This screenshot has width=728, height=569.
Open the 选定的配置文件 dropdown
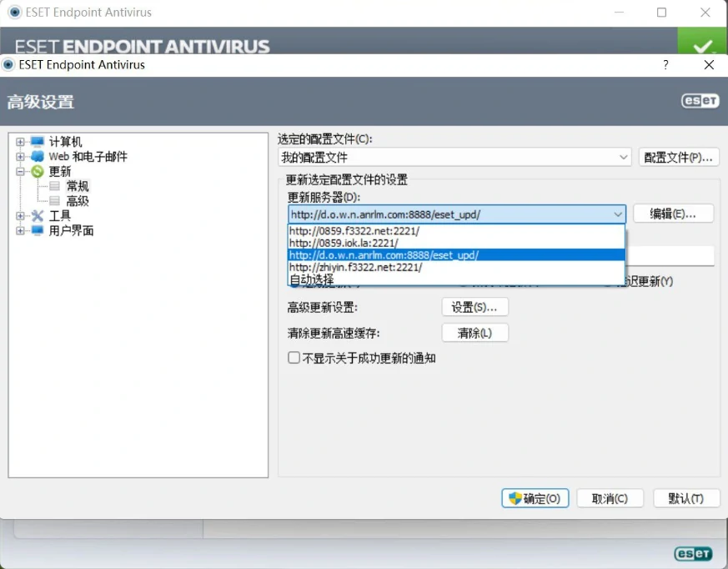(x=623, y=158)
